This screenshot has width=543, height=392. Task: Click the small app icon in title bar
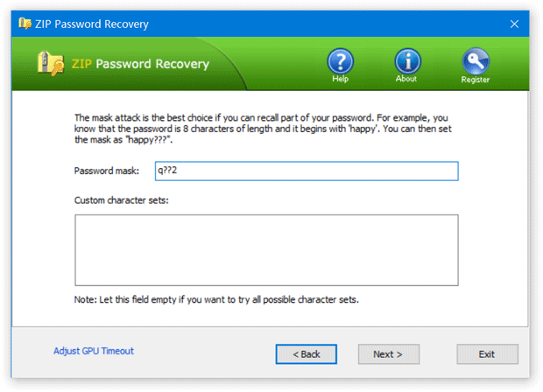coord(21,24)
